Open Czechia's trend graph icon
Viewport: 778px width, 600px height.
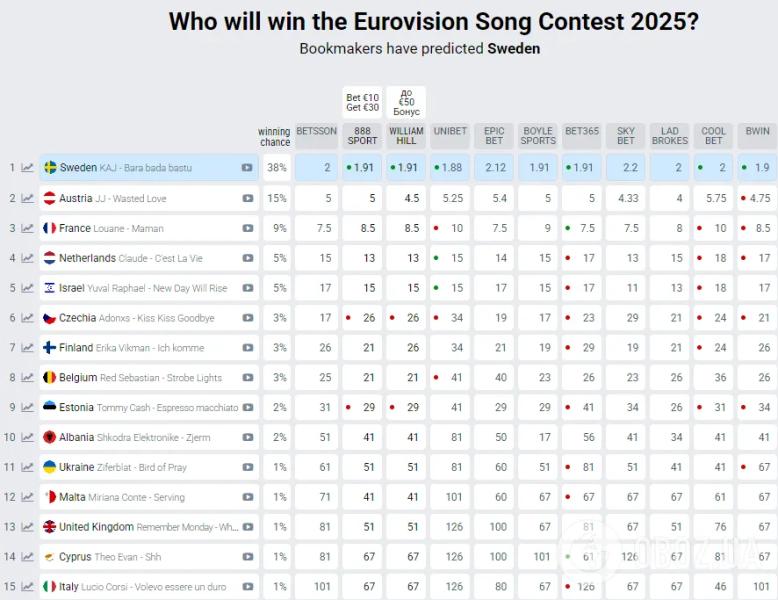tap(27, 318)
